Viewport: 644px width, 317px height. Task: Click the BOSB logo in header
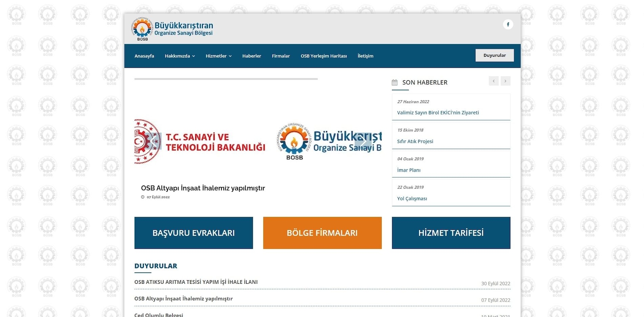173,29
